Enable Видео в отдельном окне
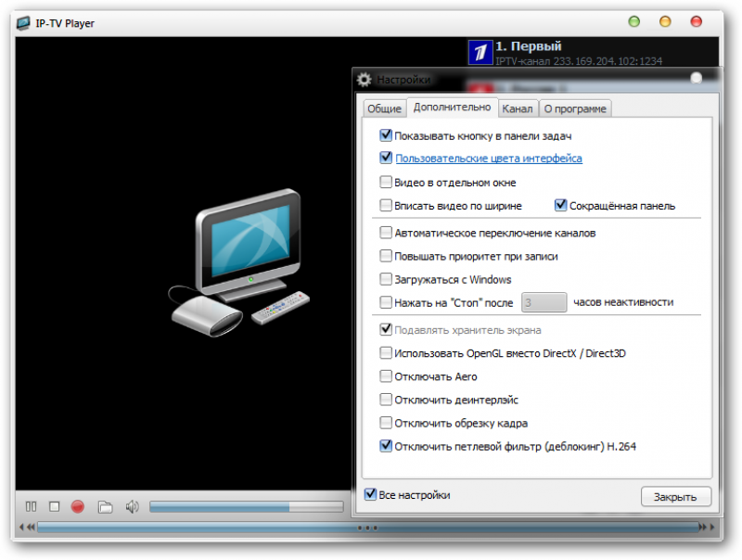 [386, 182]
